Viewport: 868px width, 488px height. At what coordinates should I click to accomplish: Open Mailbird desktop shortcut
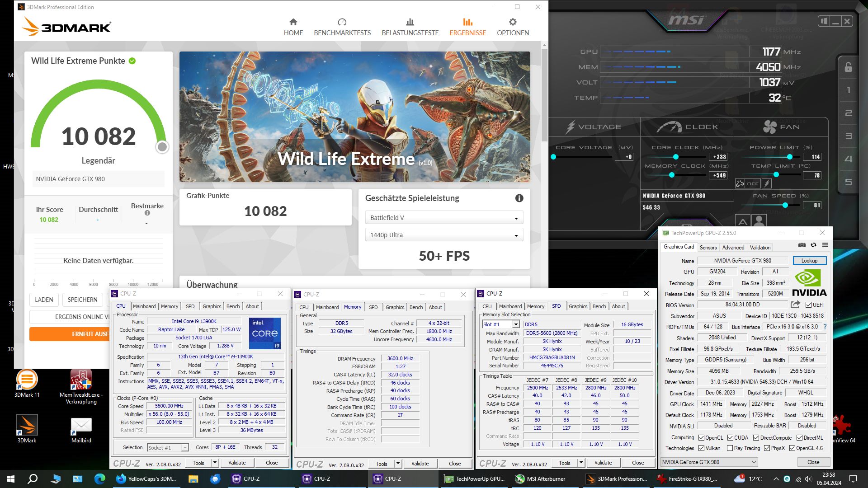tap(81, 430)
